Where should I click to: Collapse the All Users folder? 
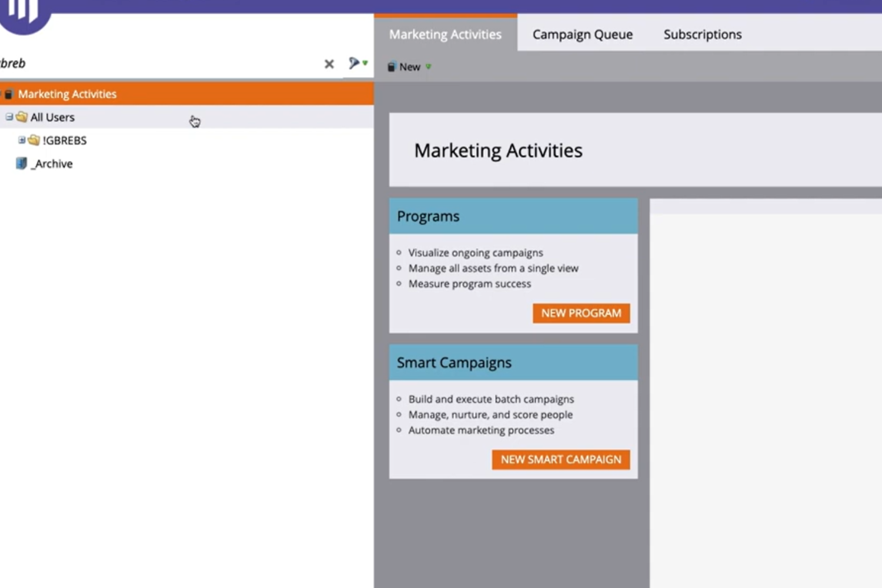pyautogui.click(x=9, y=117)
